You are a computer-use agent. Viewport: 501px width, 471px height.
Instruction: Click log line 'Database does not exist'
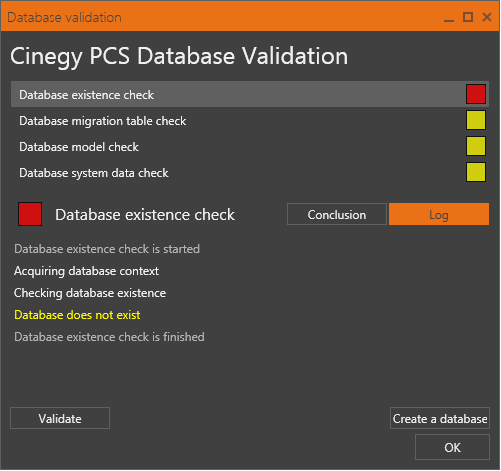[77, 315]
